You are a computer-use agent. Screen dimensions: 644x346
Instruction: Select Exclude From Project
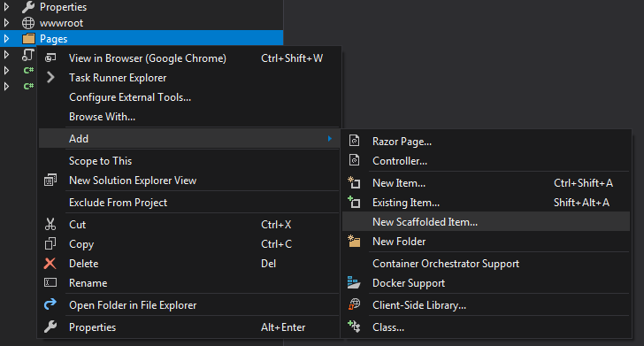(x=189, y=203)
